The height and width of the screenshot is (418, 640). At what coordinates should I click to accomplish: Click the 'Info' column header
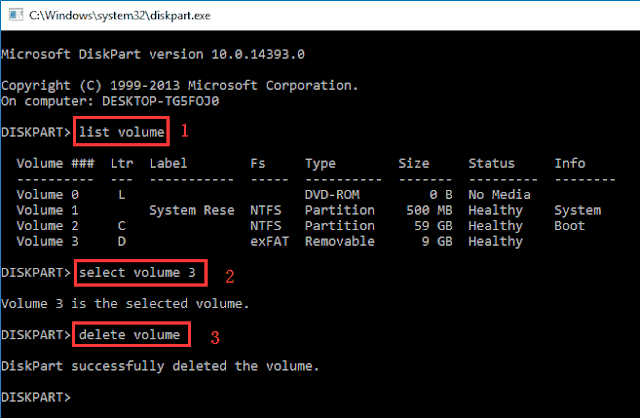[570, 163]
